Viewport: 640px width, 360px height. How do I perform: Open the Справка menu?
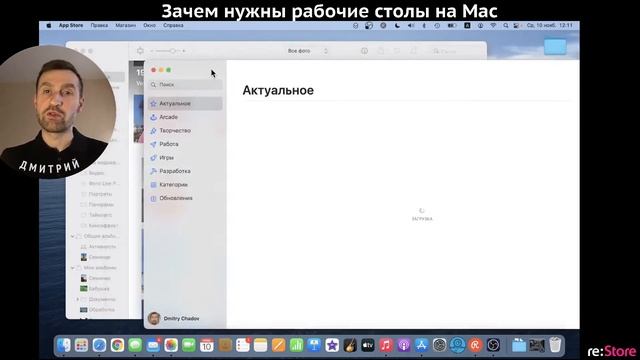[173, 25]
